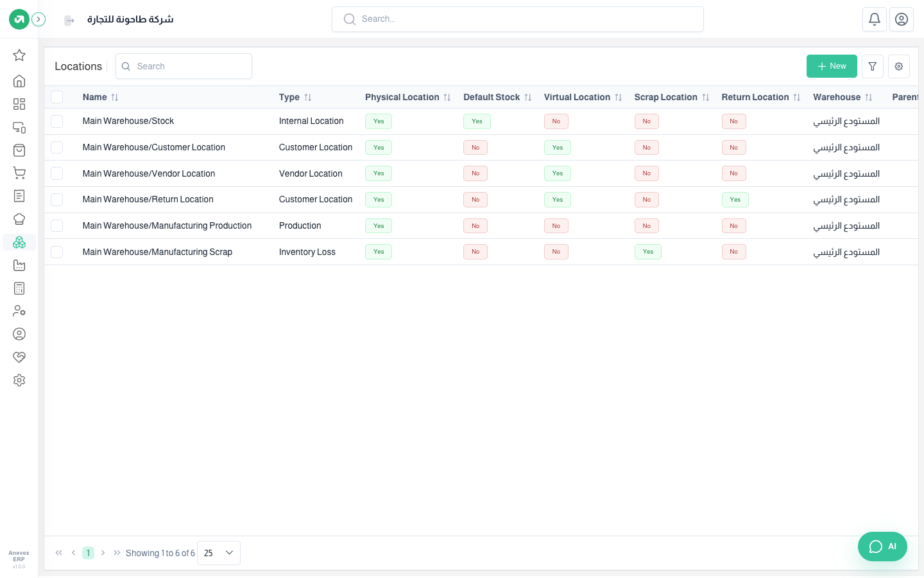
Task: Open the factory manufacturing icon in sidebar
Action: click(x=19, y=265)
